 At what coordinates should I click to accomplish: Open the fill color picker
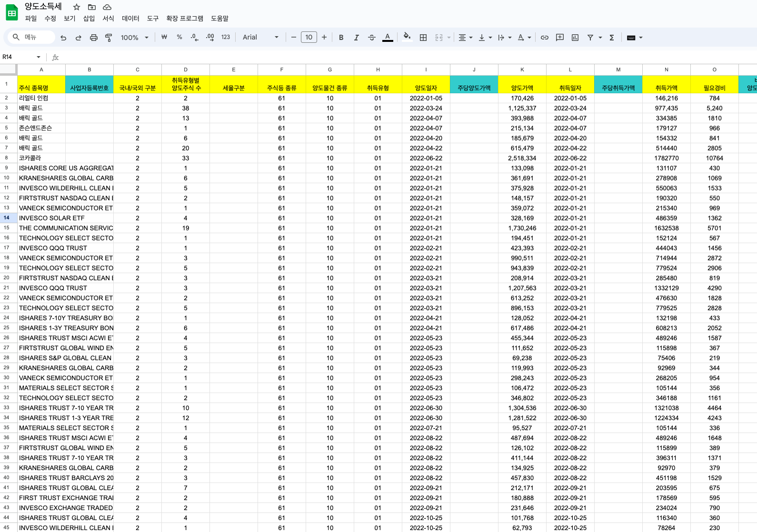pos(407,37)
